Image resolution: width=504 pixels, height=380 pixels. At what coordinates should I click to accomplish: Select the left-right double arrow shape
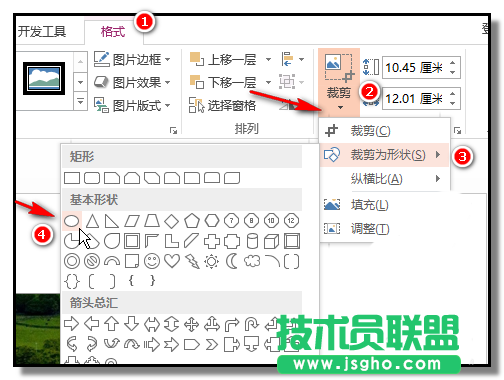click(152, 324)
